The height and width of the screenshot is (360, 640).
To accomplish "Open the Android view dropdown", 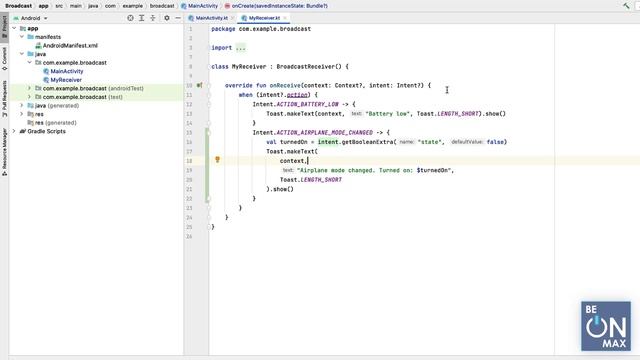I will [x=31, y=18].
